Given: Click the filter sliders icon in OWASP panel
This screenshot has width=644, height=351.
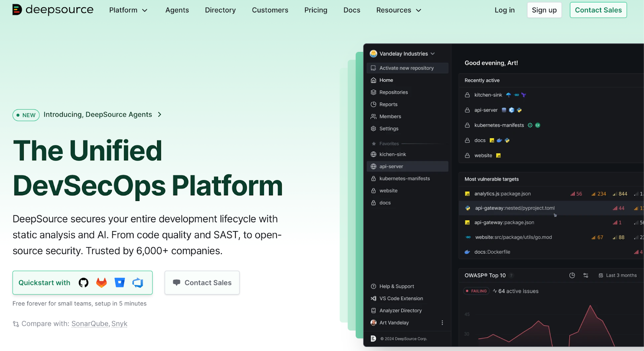Looking at the screenshot, I should tap(586, 275).
